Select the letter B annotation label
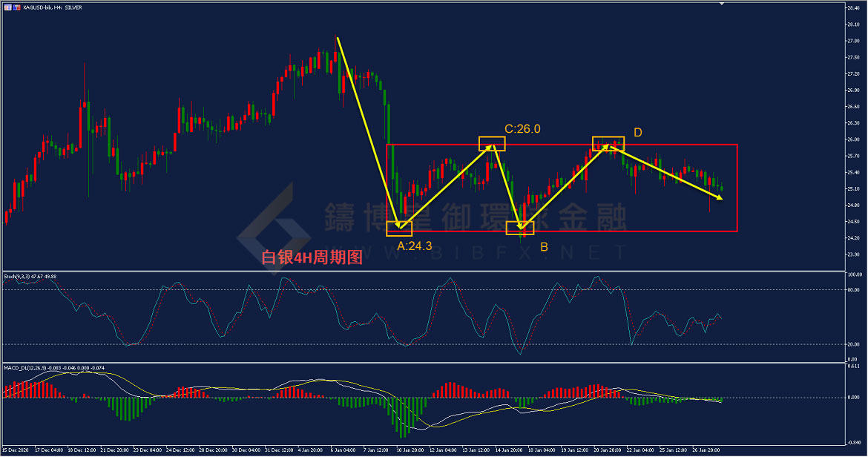Image resolution: width=868 pixels, height=457 pixels. tap(544, 246)
